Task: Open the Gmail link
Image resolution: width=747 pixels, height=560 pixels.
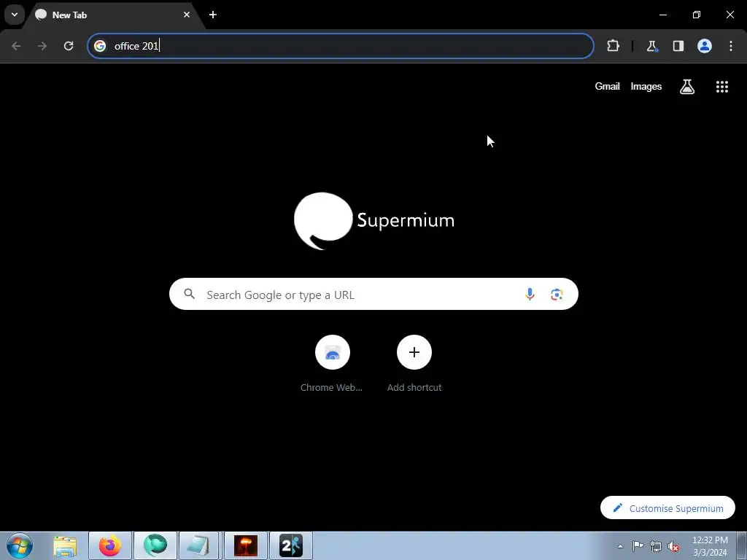Action: click(x=607, y=86)
